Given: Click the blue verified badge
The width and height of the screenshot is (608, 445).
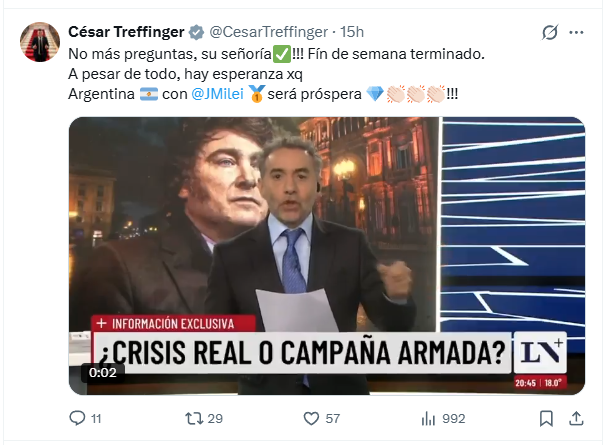Looking at the screenshot, I should (x=196, y=32).
